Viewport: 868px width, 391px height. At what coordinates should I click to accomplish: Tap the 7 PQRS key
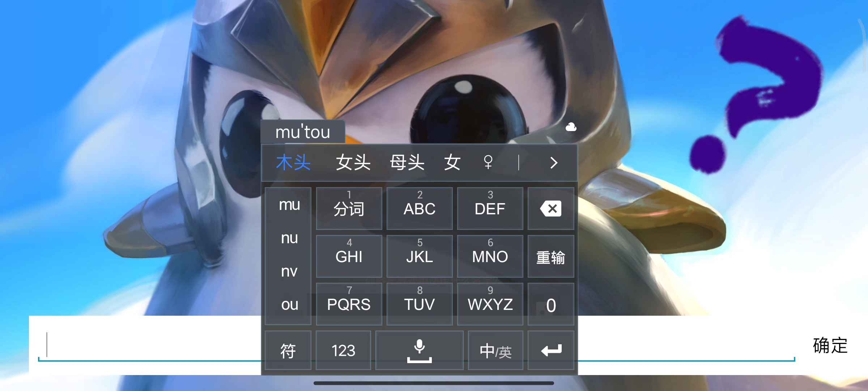(x=349, y=304)
